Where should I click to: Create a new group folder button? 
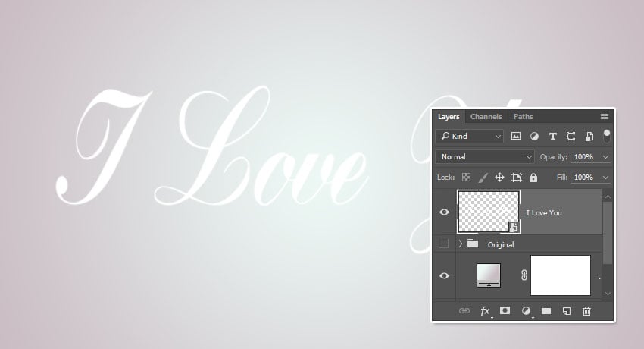pyautogui.click(x=546, y=310)
